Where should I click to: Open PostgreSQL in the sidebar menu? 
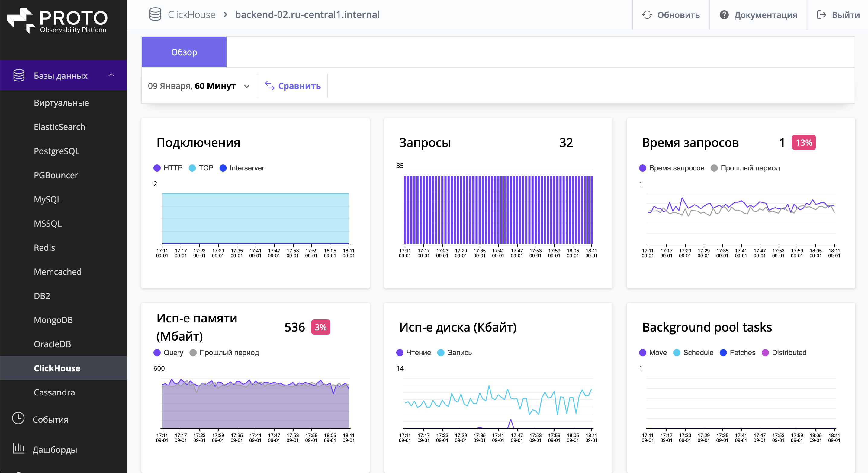(56, 151)
